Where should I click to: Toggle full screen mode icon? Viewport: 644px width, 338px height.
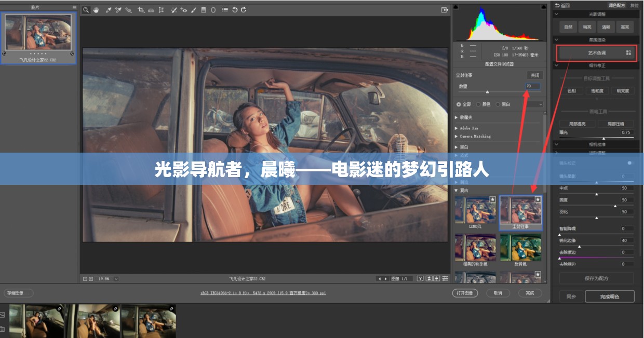[x=445, y=10]
